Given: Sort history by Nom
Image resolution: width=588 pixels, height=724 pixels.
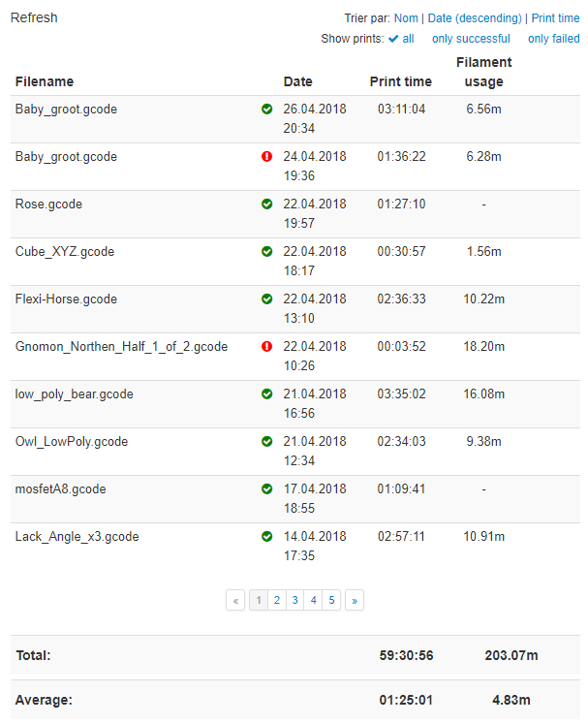Looking at the screenshot, I should tap(406, 18).
